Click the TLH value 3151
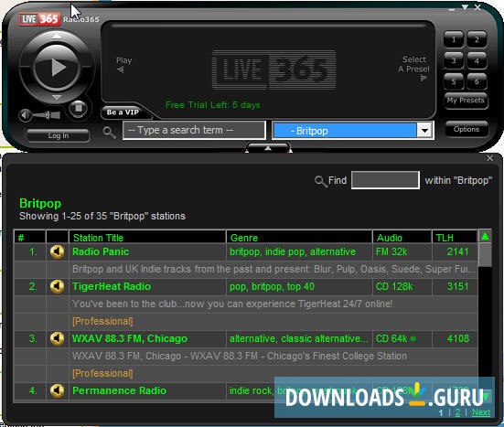This screenshot has width=504, height=427. (457, 286)
